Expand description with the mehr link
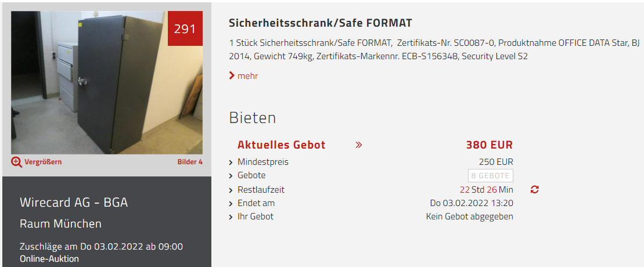The width and height of the screenshot is (644, 267). click(247, 76)
